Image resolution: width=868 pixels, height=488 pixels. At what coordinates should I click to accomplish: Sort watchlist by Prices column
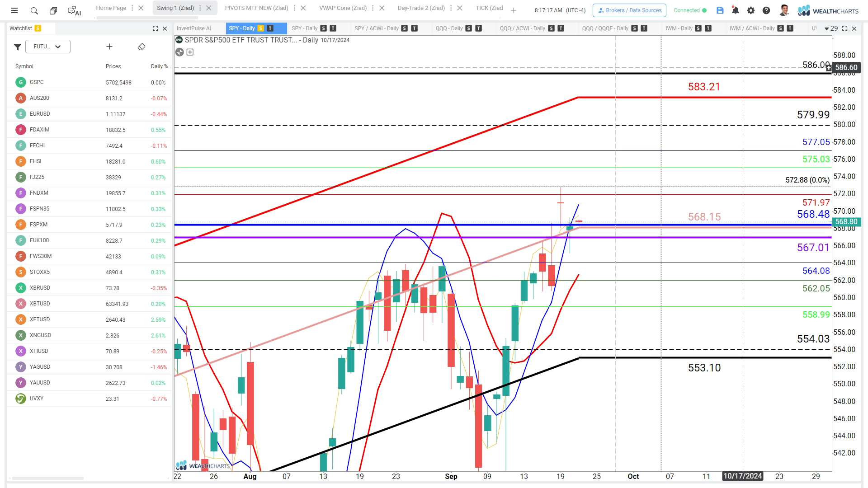[x=113, y=66]
